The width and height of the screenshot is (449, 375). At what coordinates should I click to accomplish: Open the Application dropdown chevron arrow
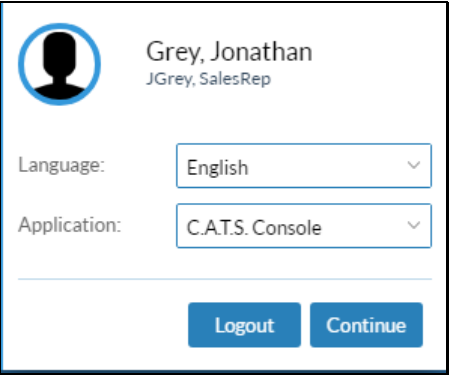point(414,225)
